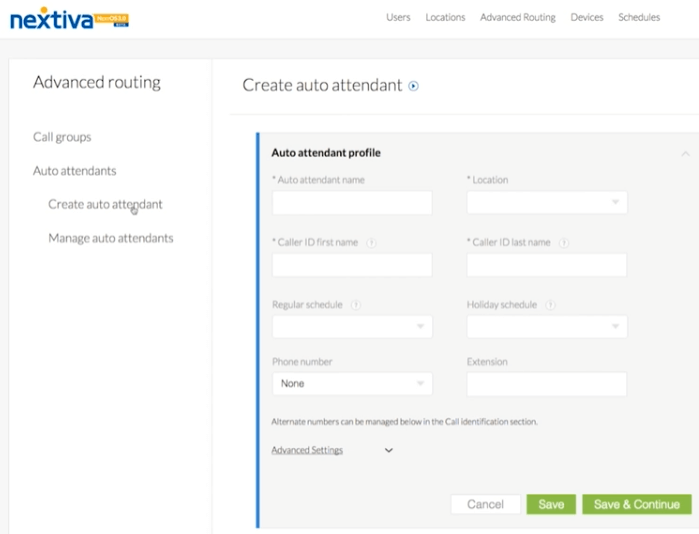Select Create auto attendant sidebar item

pyautogui.click(x=105, y=204)
